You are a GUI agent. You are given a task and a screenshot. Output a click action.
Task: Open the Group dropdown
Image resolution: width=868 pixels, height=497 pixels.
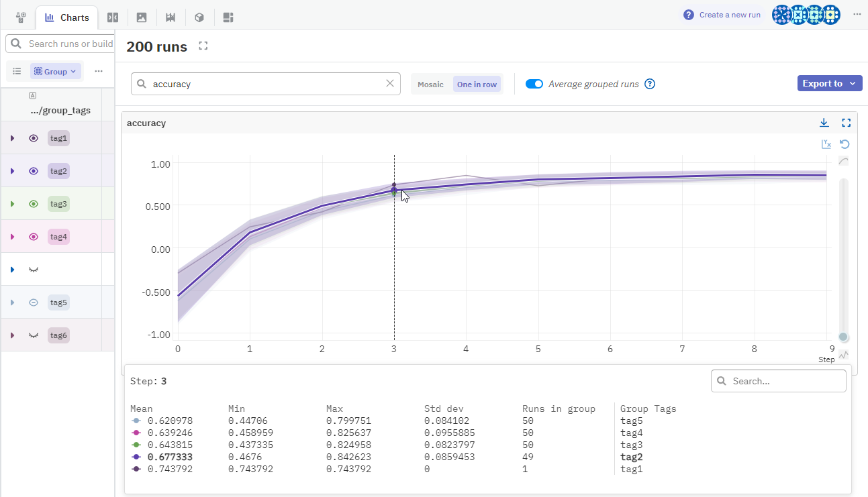(x=56, y=71)
